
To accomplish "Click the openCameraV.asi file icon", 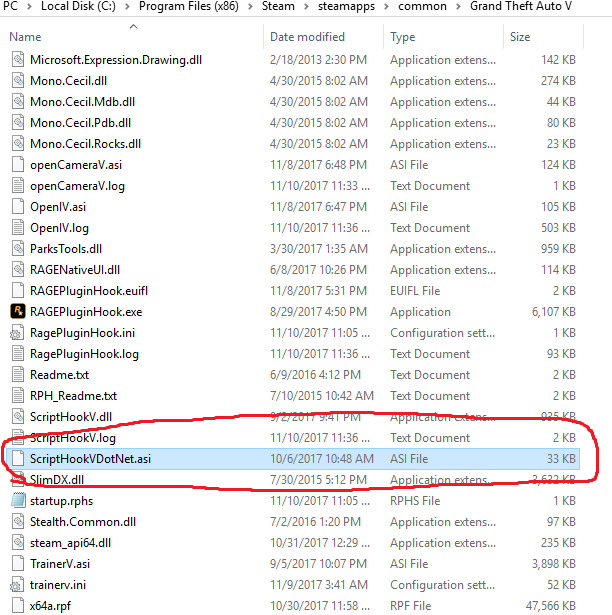I will (18, 165).
